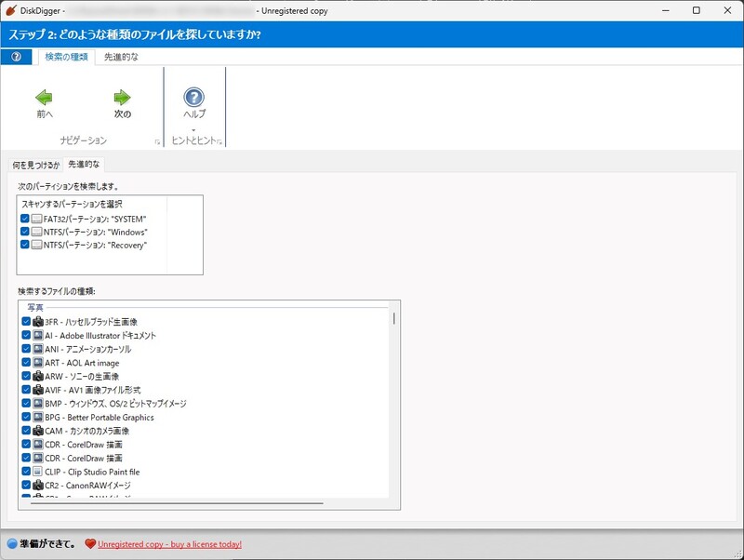The image size is (744, 560).
Task: Uncheck the NTFS Windows partition checkbox
Action: click(25, 232)
